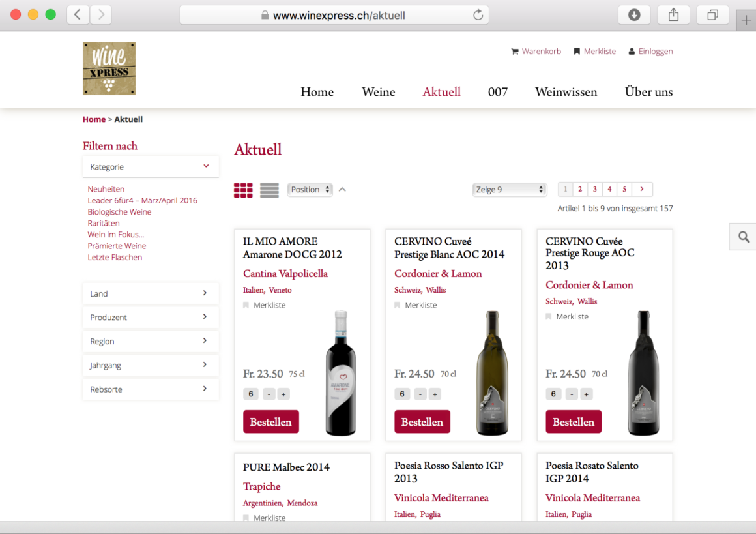This screenshot has width=756, height=534.
Task: Open Poesia Rosso Salento IGP 2013 title
Action: (x=449, y=472)
